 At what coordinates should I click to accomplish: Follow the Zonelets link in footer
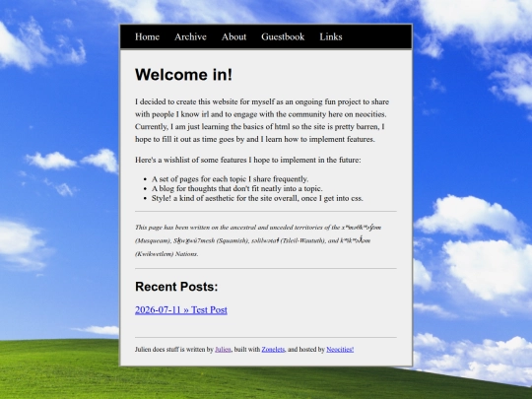point(273,349)
